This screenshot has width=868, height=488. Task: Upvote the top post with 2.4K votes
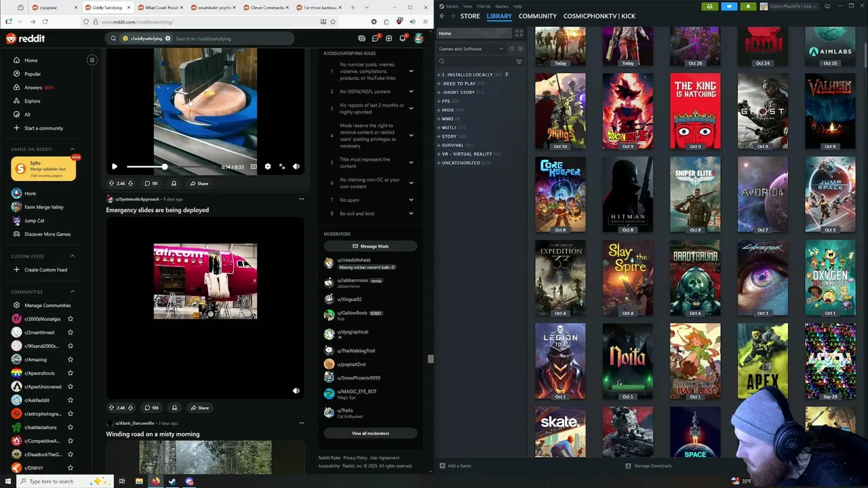tap(111, 184)
